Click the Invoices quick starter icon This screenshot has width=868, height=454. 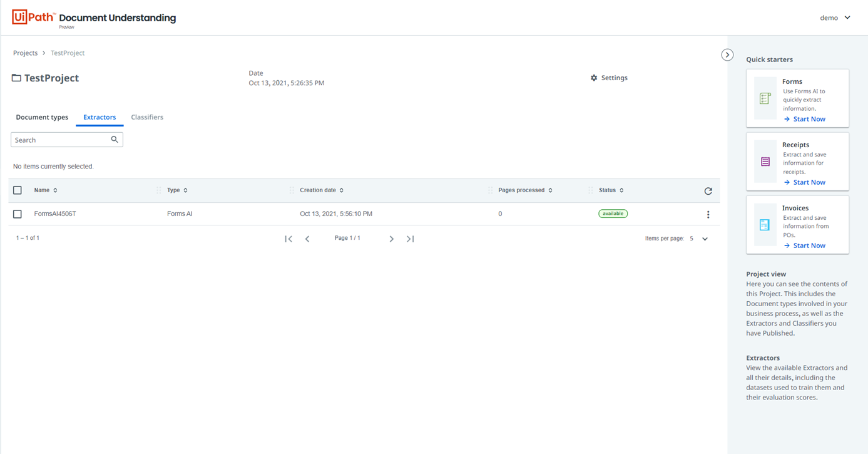coord(765,225)
